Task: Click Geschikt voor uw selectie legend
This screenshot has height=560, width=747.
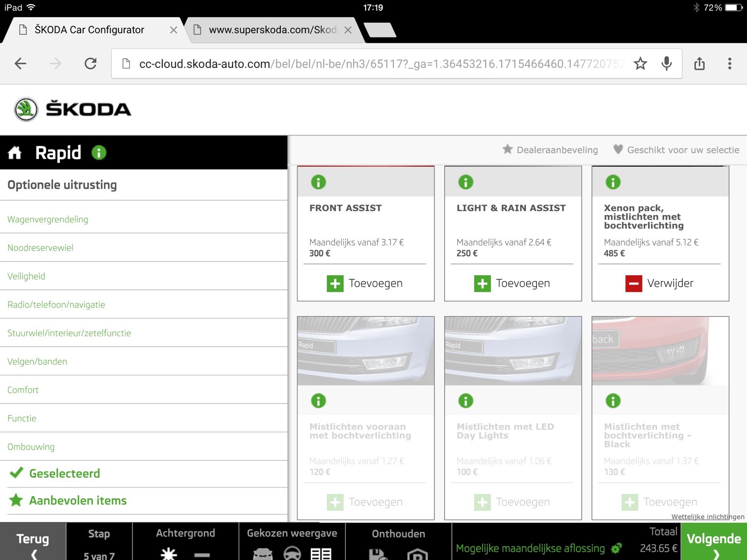Action: pyautogui.click(x=676, y=150)
